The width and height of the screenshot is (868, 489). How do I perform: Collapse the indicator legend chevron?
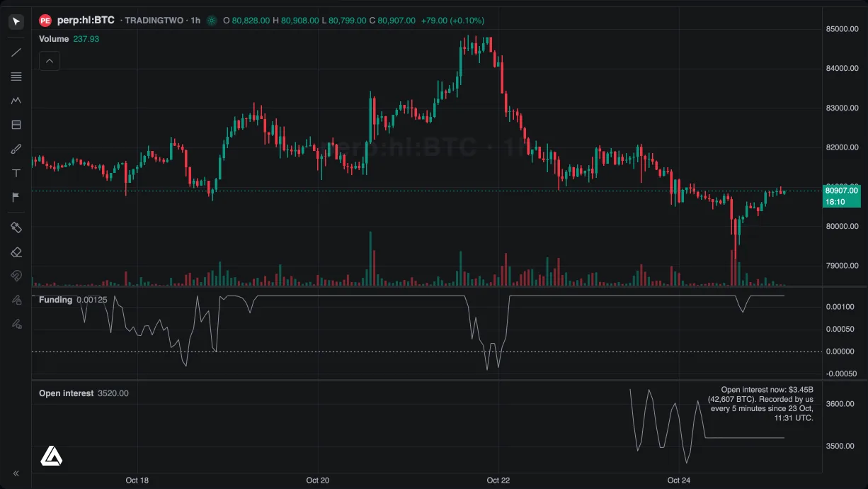click(x=50, y=61)
